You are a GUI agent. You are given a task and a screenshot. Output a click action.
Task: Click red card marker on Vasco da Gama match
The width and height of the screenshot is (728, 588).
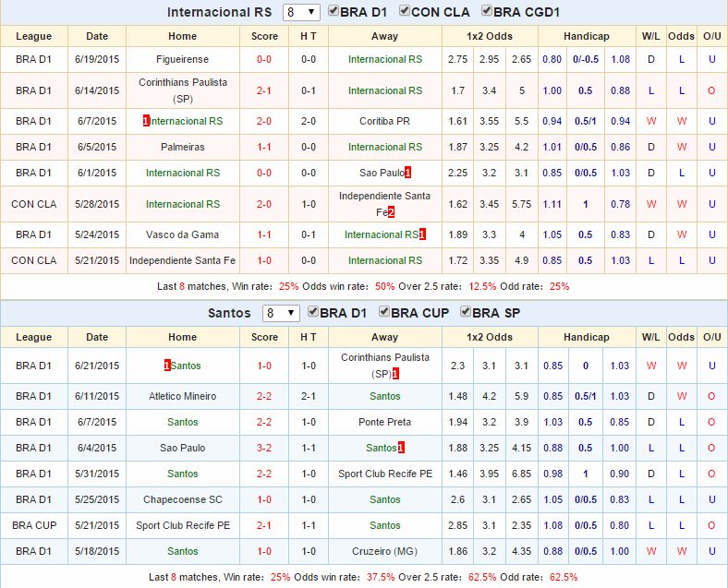pyautogui.click(x=422, y=234)
